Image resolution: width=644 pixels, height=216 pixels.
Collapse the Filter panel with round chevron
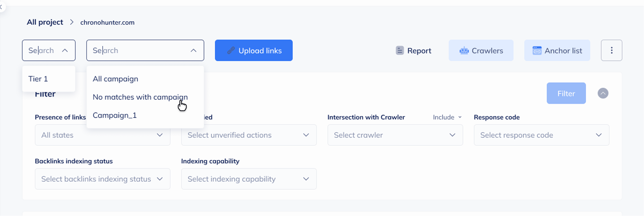[x=603, y=93]
